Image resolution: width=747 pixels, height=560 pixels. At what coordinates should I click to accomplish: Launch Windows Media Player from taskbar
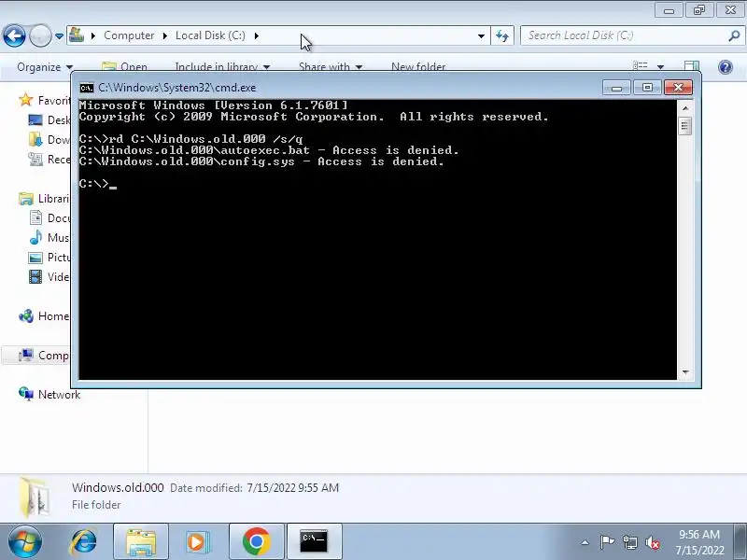(197, 542)
